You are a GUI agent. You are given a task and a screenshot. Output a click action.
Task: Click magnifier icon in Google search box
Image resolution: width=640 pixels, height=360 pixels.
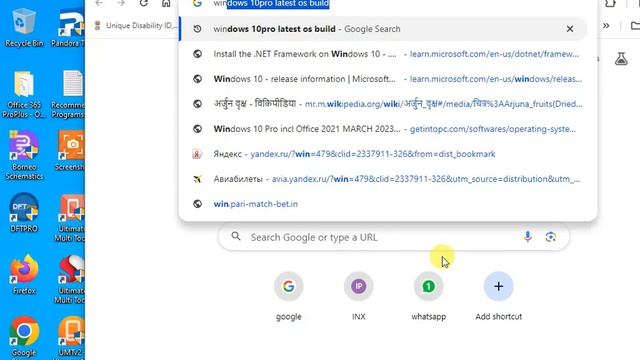coord(236,236)
